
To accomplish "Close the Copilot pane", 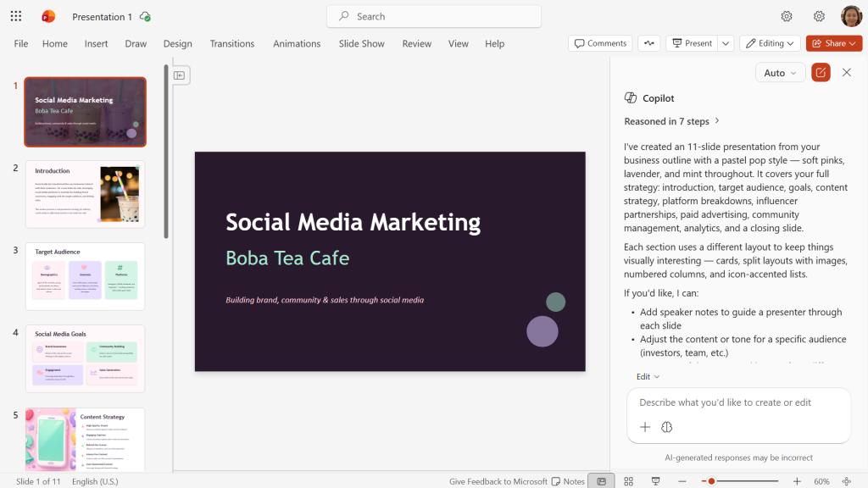I will click(x=847, y=73).
